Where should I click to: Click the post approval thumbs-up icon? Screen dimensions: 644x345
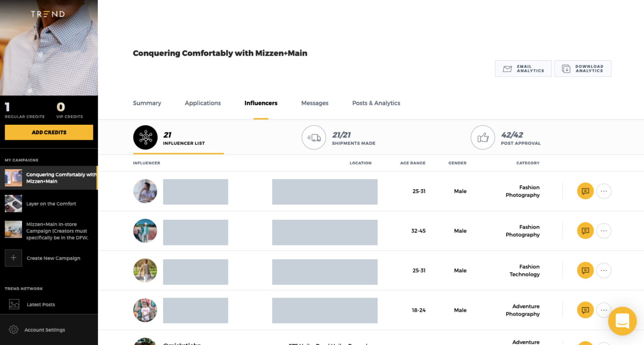coord(483,137)
